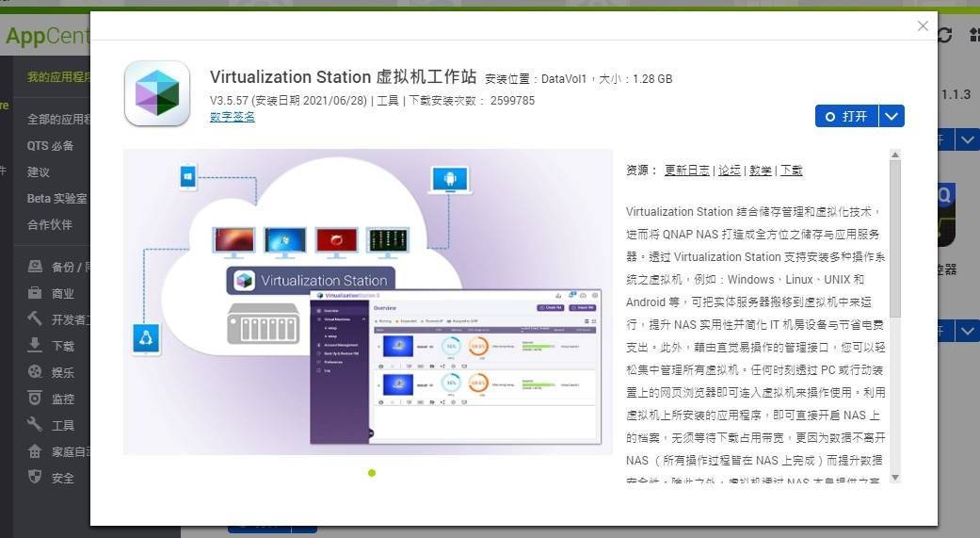Click the refresh icon behind the dialog
Screen dimensions: 980x538
(x=945, y=36)
